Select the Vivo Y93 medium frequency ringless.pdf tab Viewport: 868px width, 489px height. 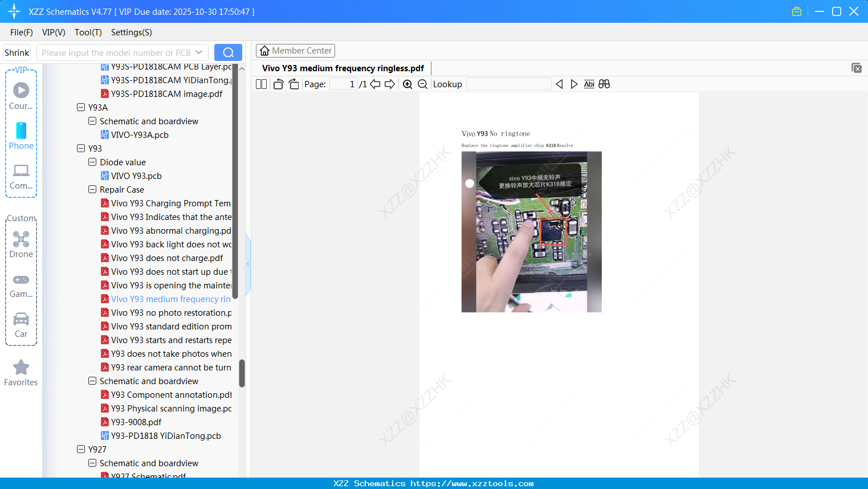[343, 68]
